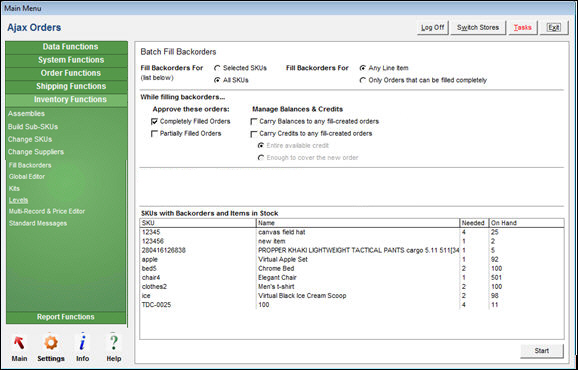Enable Carry Credits to fill-created orders
This screenshot has width=578, height=370.
254,134
